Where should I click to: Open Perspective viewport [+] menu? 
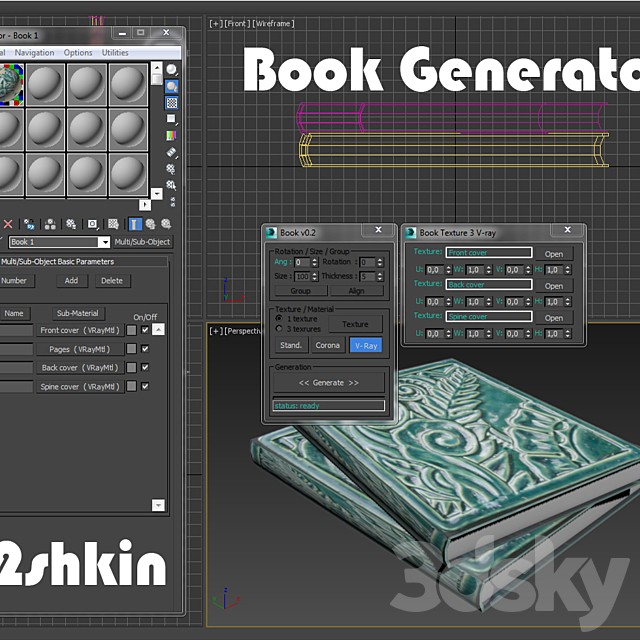tap(216, 331)
